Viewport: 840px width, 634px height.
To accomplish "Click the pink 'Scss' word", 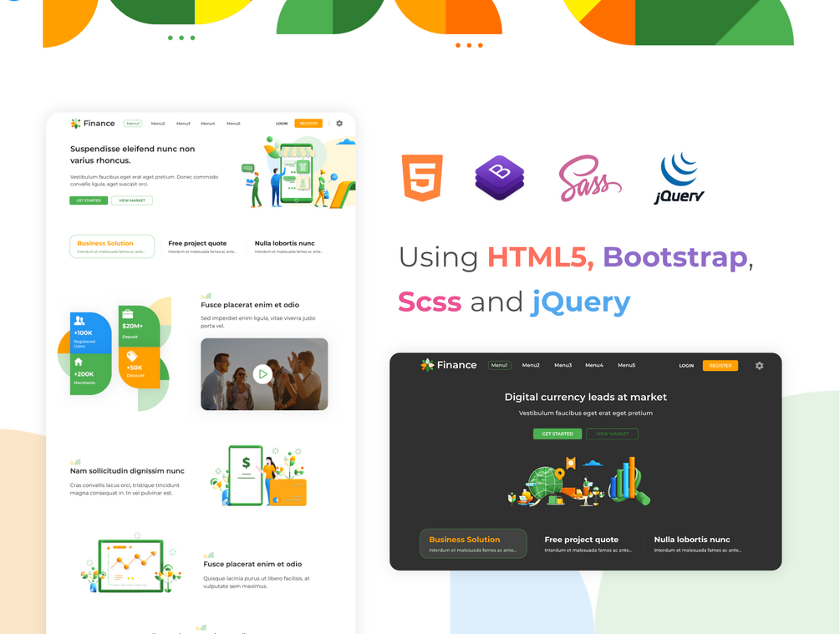I will 430,302.
